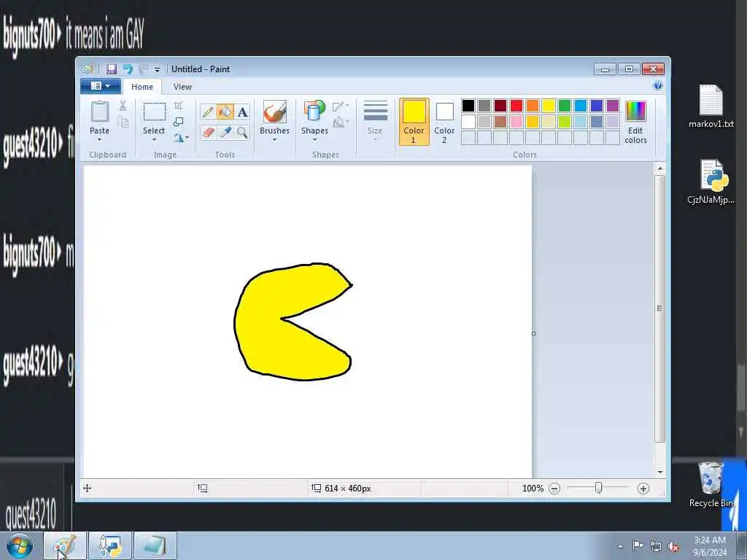The image size is (747, 560).
Task: Click the zoom out minus button
Action: pyautogui.click(x=554, y=489)
